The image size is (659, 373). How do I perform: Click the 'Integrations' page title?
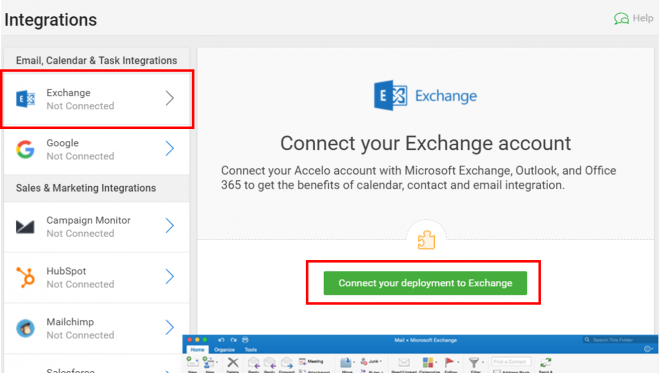pyautogui.click(x=50, y=20)
